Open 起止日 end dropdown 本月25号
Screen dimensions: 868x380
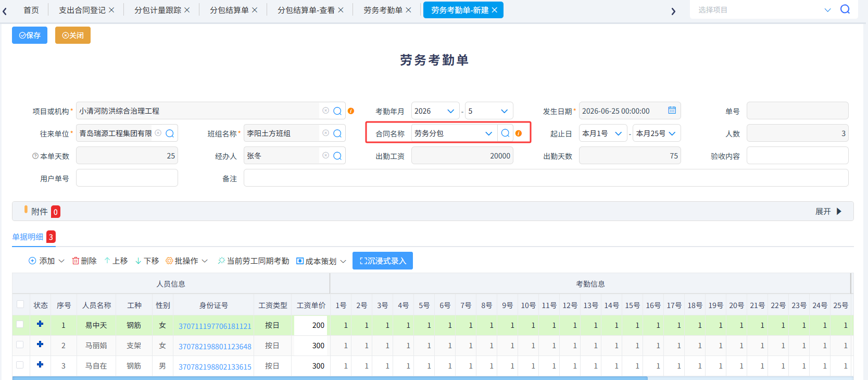coord(657,133)
